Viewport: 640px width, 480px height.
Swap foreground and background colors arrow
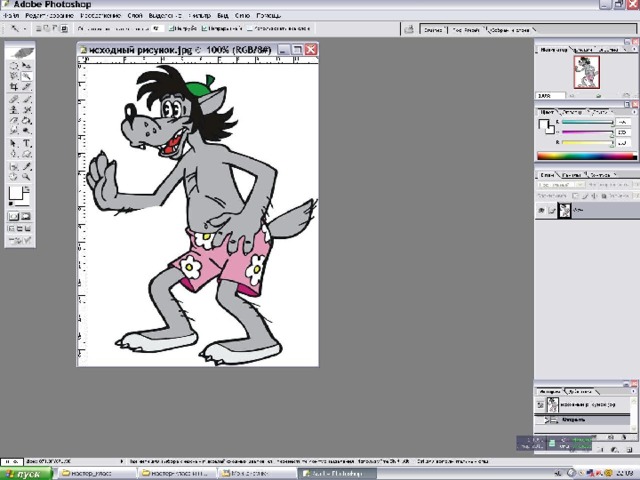[27, 189]
